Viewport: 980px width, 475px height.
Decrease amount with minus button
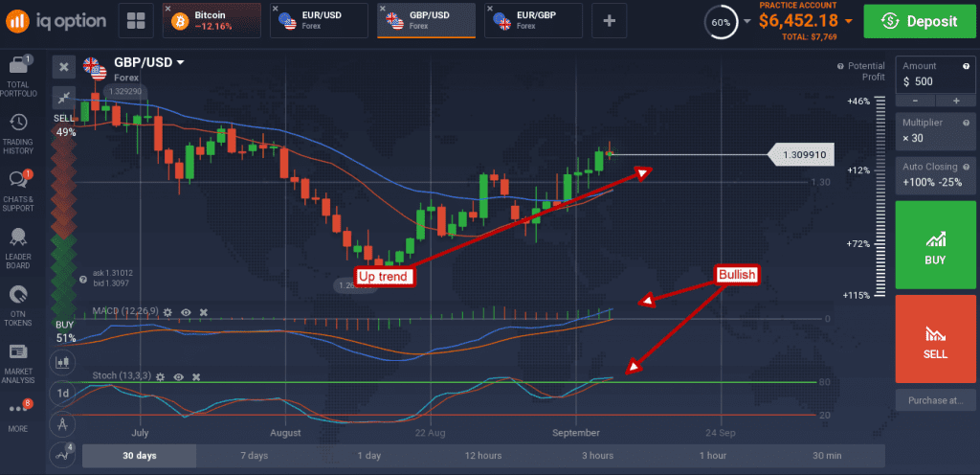pyautogui.click(x=915, y=101)
